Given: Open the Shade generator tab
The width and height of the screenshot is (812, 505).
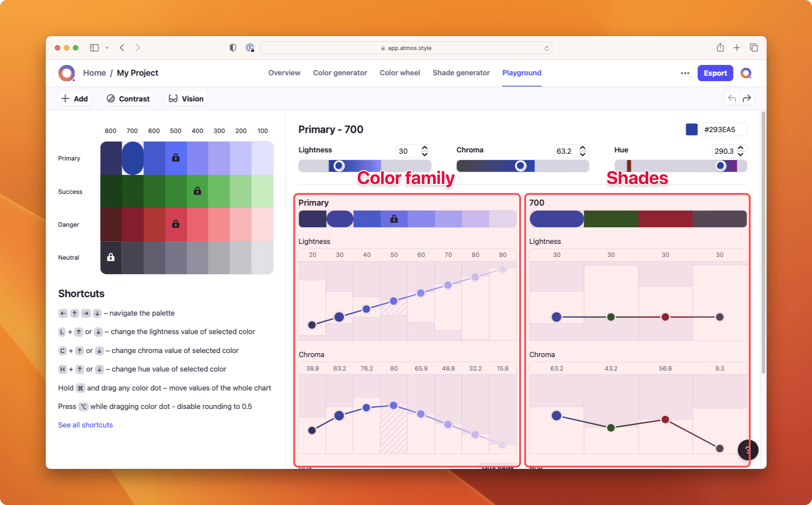Looking at the screenshot, I should [x=461, y=73].
